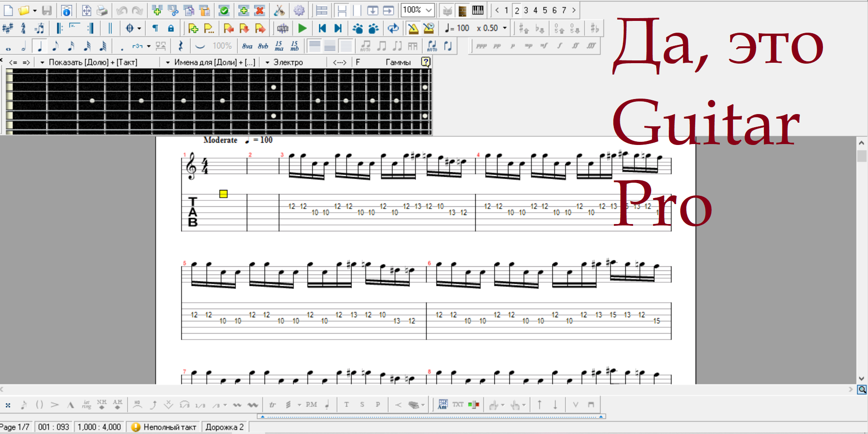
Task: Undo the last action
Action: click(x=121, y=10)
